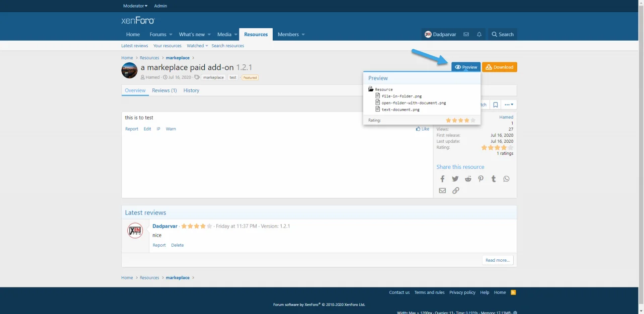Image resolution: width=644 pixels, height=314 pixels.
Task: Like the resource description post
Action: tap(423, 129)
